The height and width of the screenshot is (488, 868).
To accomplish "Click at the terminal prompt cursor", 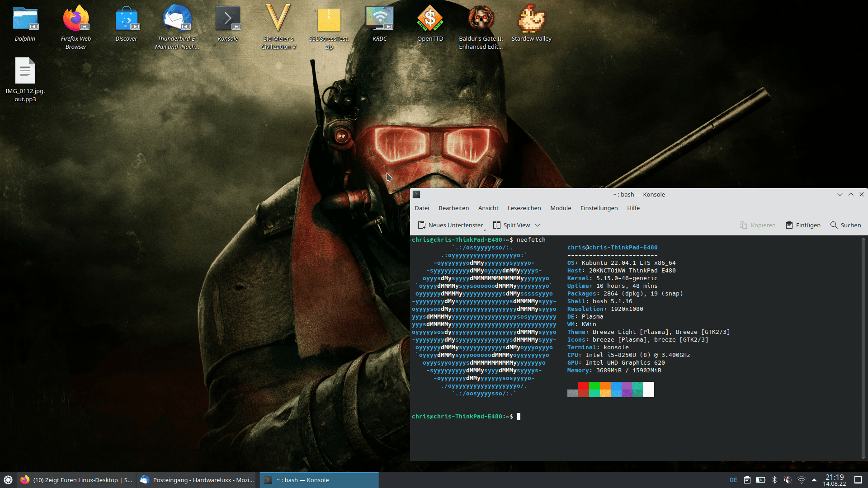I will [x=519, y=417].
